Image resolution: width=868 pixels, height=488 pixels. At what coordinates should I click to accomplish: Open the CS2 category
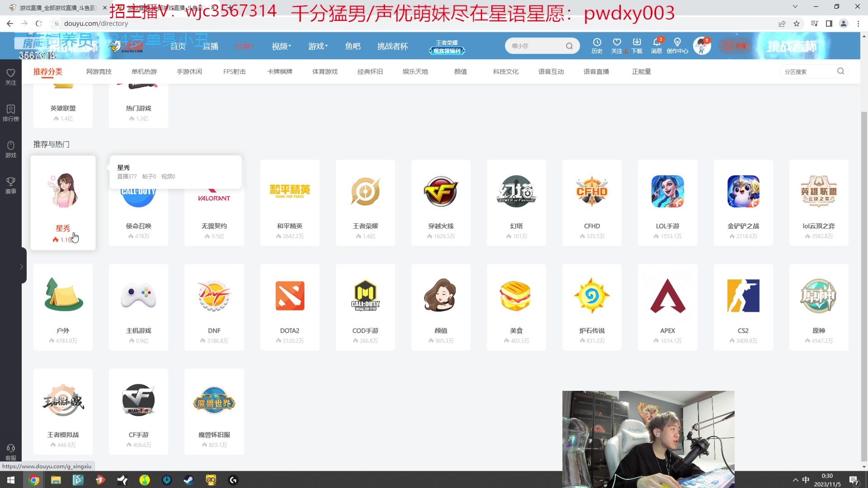click(743, 307)
